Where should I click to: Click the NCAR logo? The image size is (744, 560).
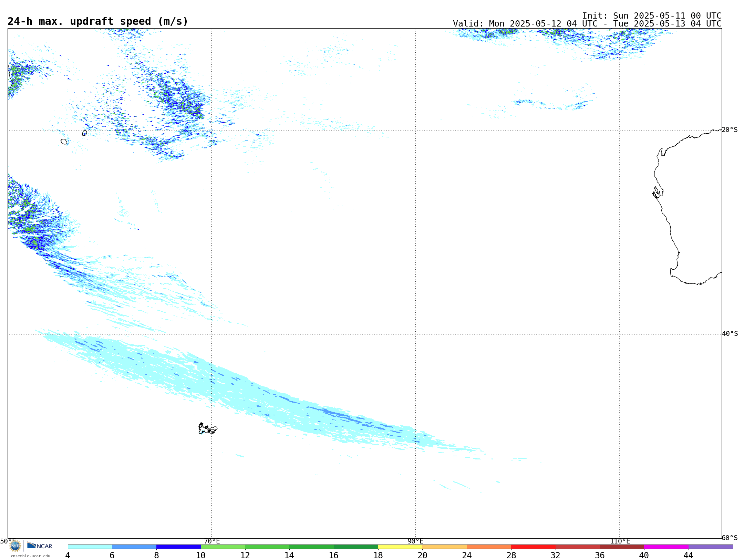pos(40,546)
